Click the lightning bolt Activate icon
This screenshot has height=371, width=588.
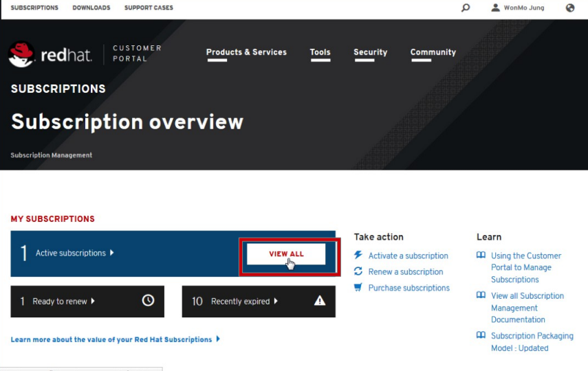358,255
